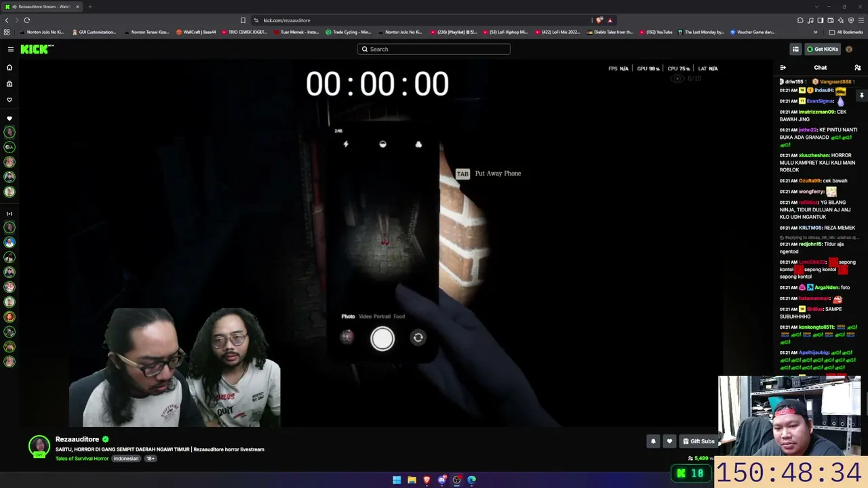Open File Explorer from the taskbar

[412, 480]
